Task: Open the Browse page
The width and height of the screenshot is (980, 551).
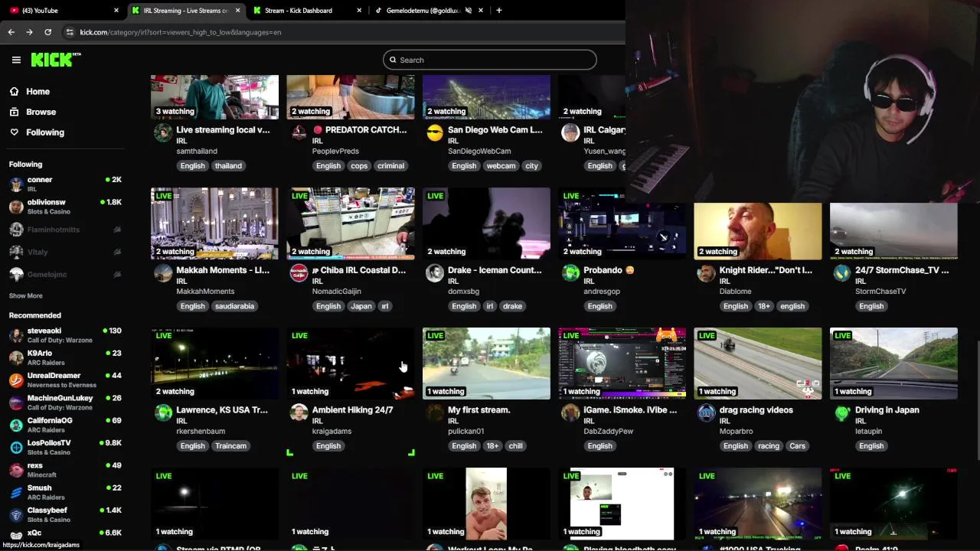Action: click(x=41, y=112)
